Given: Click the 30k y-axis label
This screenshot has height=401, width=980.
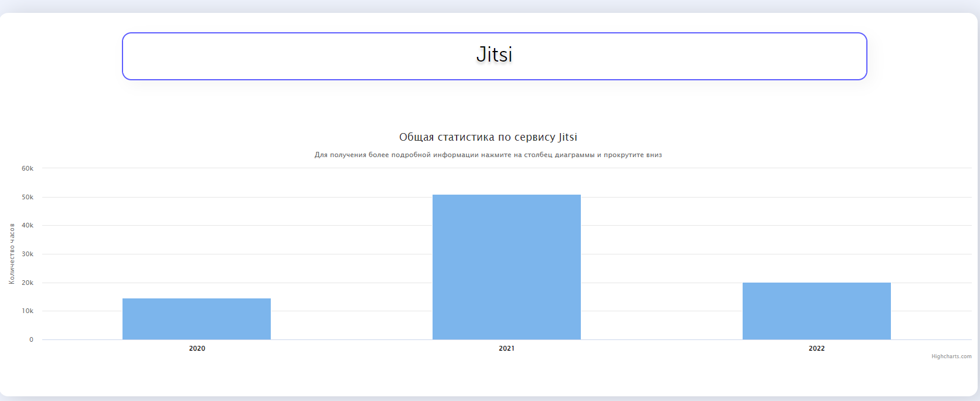Looking at the screenshot, I should tap(28, 254).
